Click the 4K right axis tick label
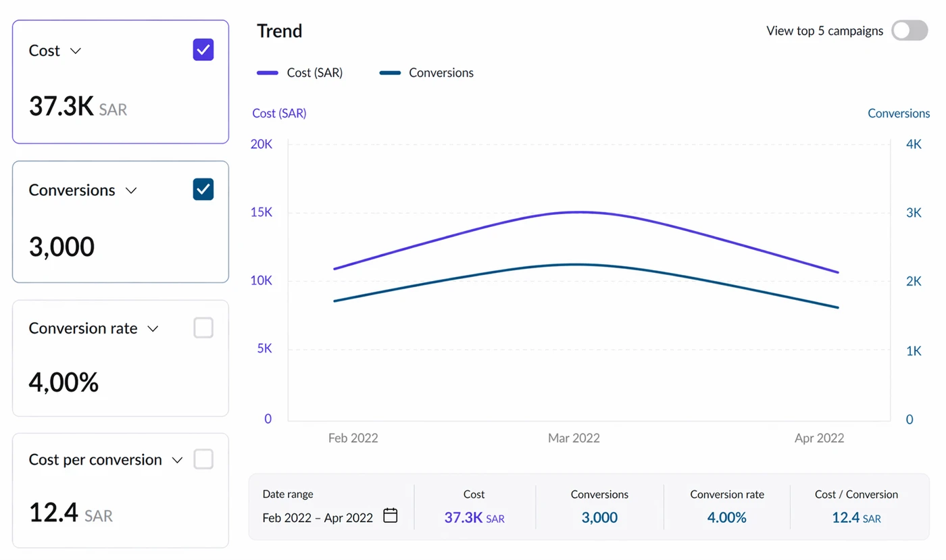946x560 pixels. pos(914,144)
